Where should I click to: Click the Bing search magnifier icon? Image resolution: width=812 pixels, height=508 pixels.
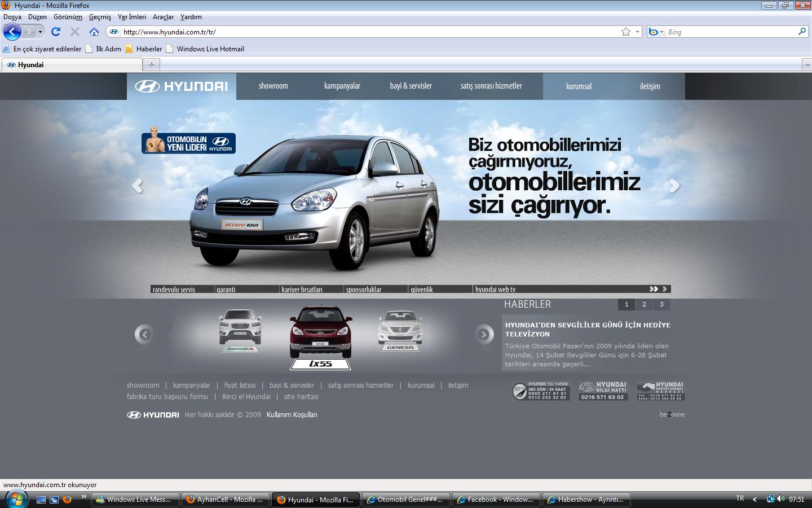(x=802, y=32)
